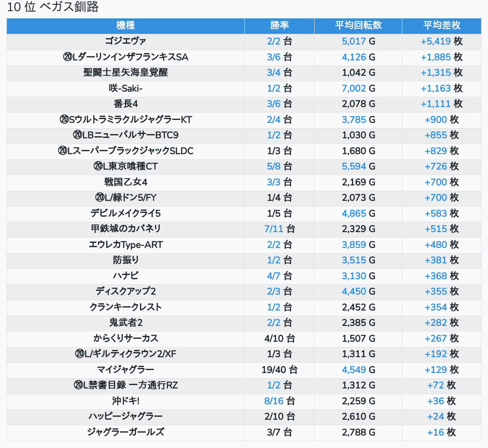Select ディスクアップ2 machine name
Screen dimensions: 488x448
(x=125, y=292)
